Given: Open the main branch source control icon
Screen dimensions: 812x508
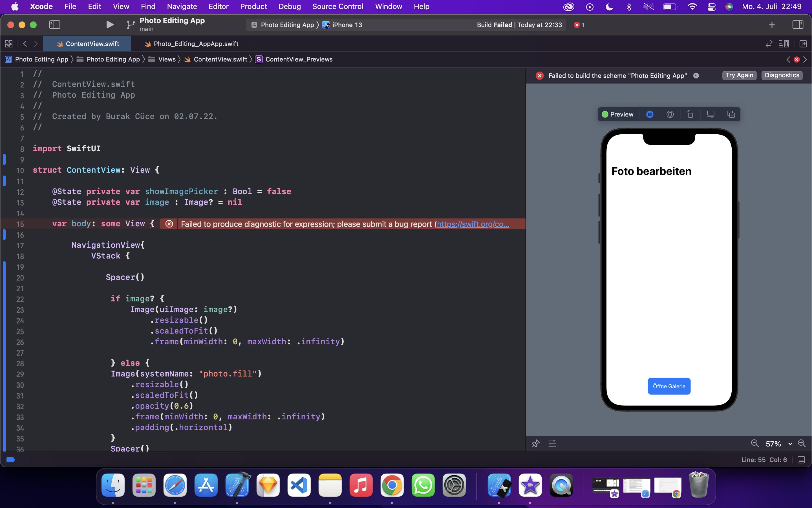Looking at the screenshot, I should [x=130, y=25].
